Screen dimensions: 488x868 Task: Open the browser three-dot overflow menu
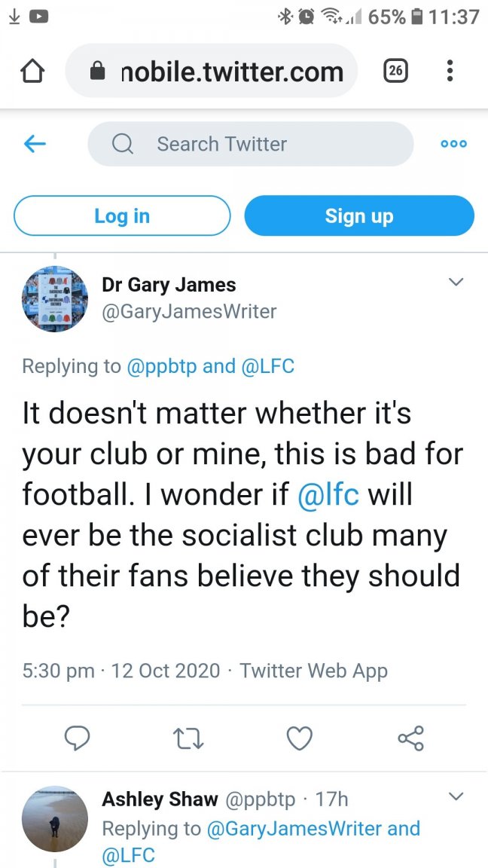(450, 71)
